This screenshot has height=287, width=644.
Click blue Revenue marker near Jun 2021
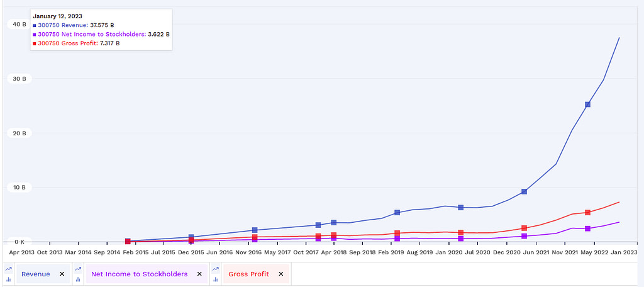[524, 191]
